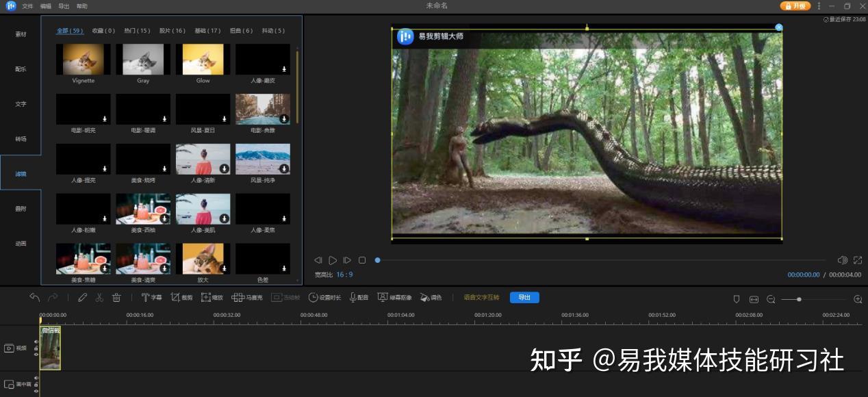This screenshot has width=868, height=397.
Task: Click the orange 升级 upgrade button
Action: pyautogui.click(x=795, y=6)
